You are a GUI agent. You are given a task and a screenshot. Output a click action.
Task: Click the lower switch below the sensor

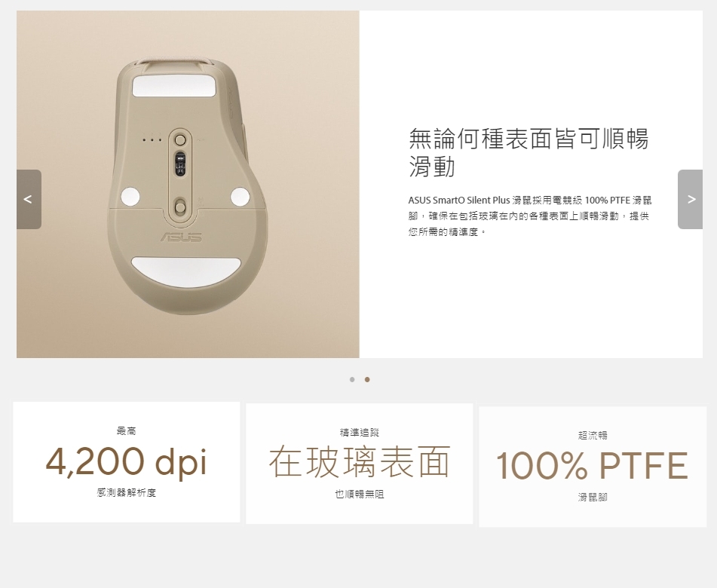pos(180,207)
